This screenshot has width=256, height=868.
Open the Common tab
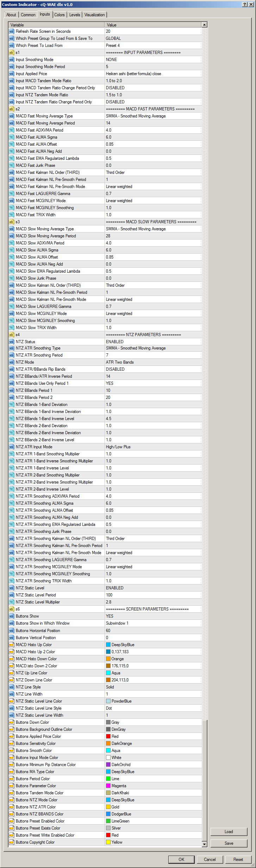[28, 15]
